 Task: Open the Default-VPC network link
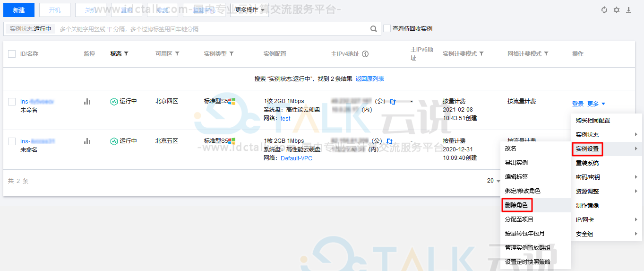point(296,158)
